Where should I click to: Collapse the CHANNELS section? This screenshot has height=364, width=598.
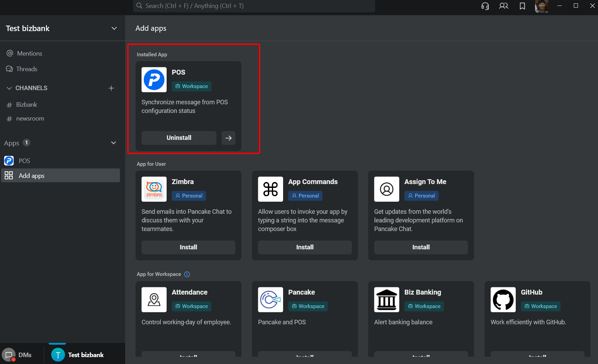coord(9,88)
